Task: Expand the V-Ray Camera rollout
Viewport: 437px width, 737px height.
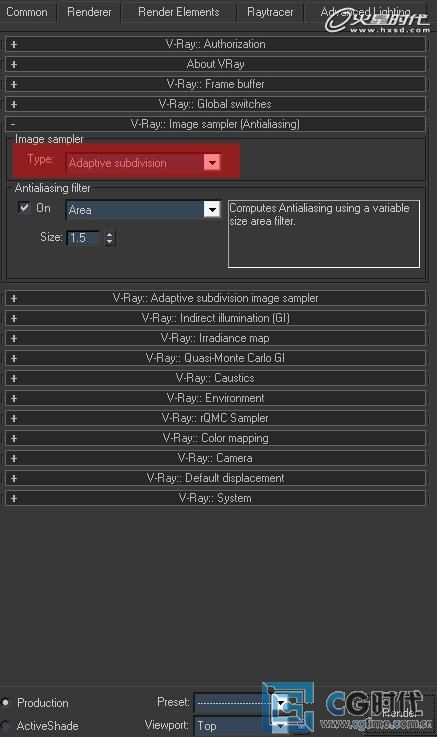Action: coord(216,458)
